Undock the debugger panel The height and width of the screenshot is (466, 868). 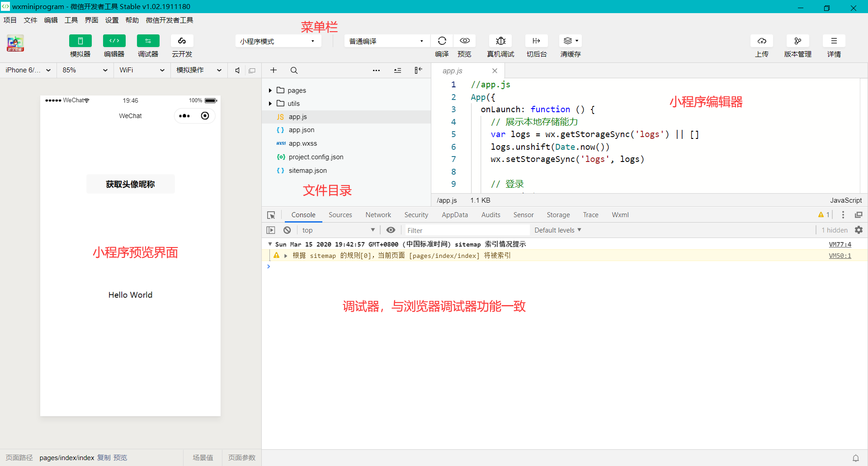coord(859,215)
